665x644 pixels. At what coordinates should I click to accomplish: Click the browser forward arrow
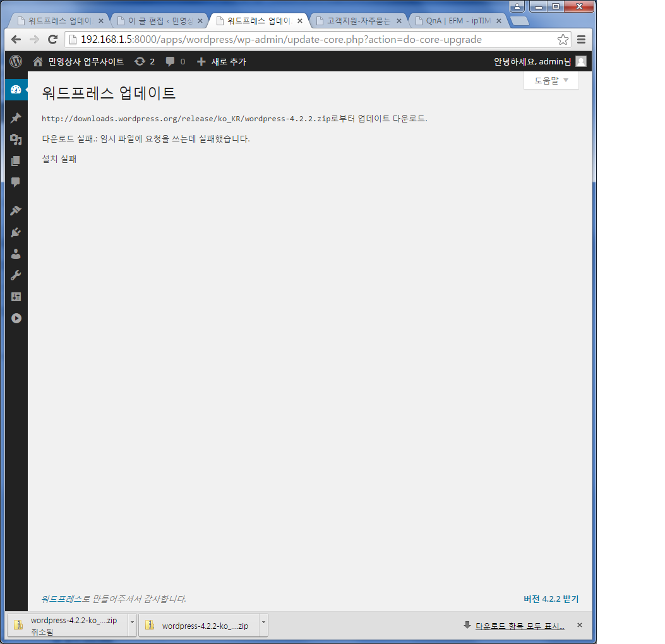tap(34, 39)
